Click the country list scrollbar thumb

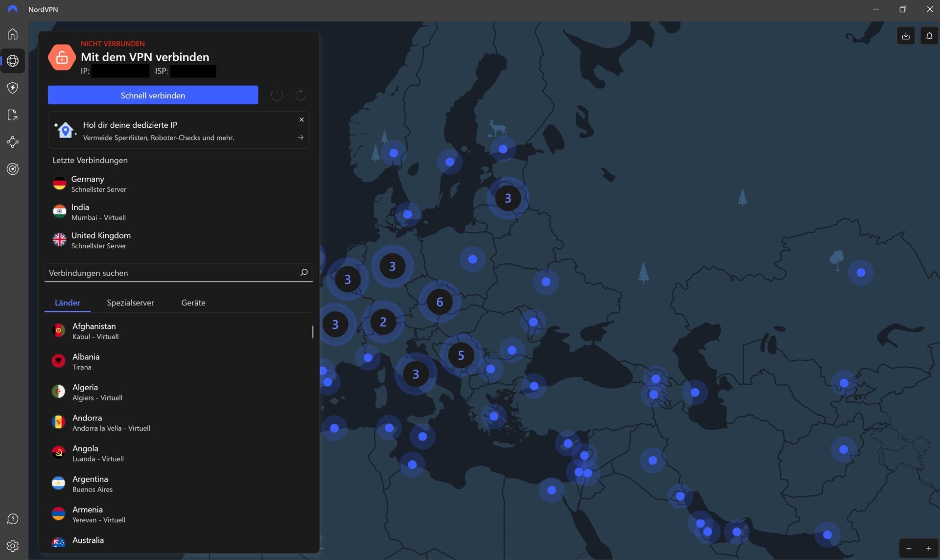click(x=312, y=331)
